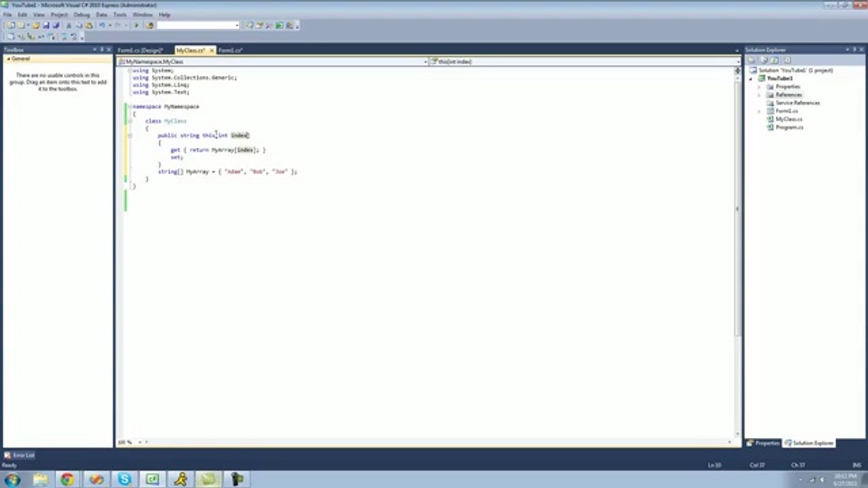
Task: Select Program.cs in Solution Explorer
Action: click(789, 127)
